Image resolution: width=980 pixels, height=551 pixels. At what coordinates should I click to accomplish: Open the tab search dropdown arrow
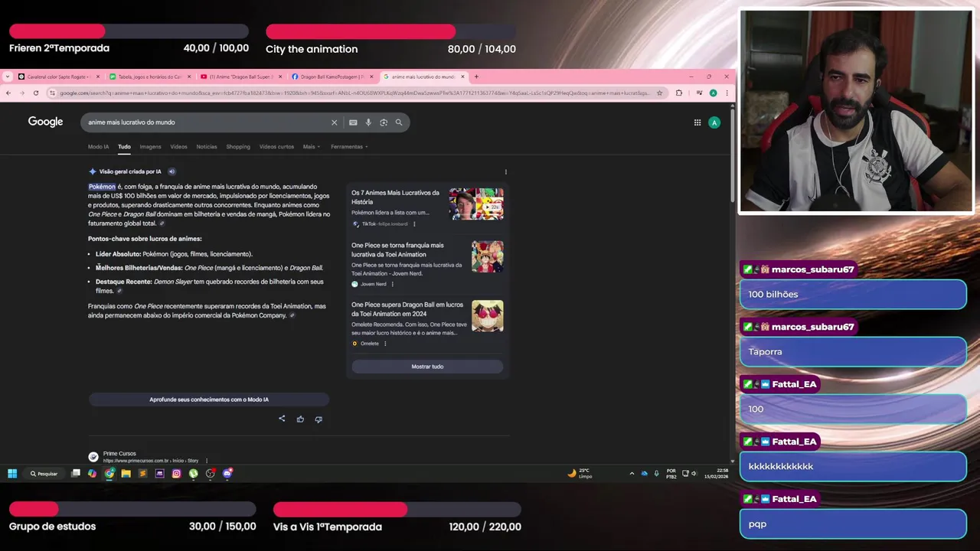(x=6, y=77)
